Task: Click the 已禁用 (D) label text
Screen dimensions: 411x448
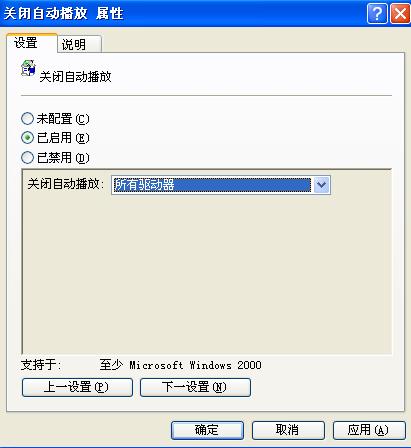Action: point(63,158)
